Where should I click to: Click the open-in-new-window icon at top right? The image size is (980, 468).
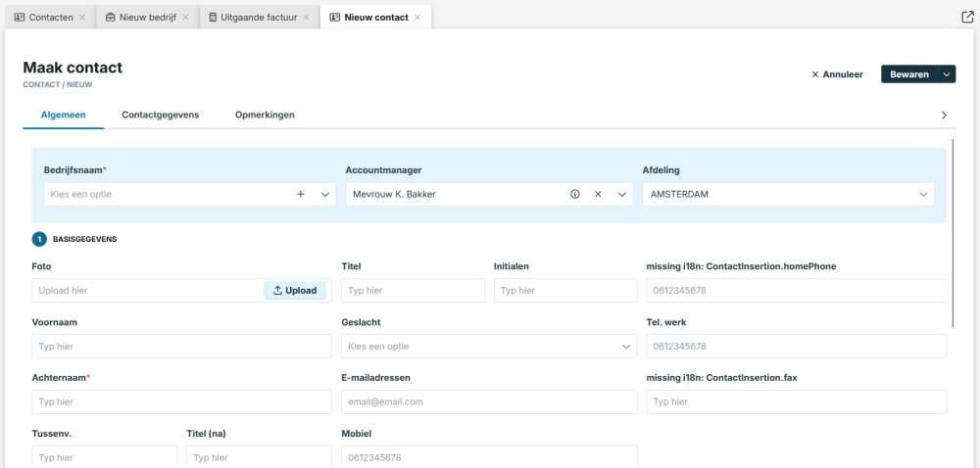click(x=967, y=17)
